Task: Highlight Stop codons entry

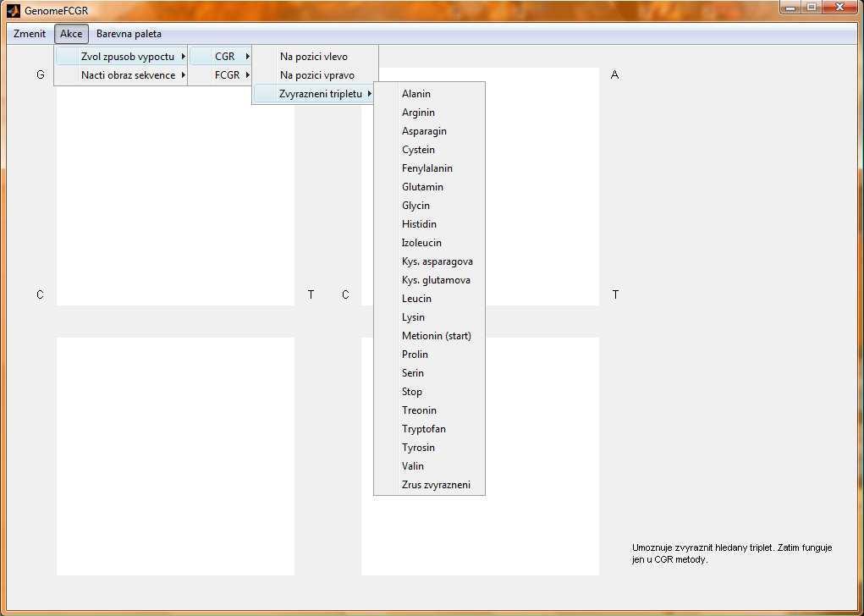Action: point(429,392)
